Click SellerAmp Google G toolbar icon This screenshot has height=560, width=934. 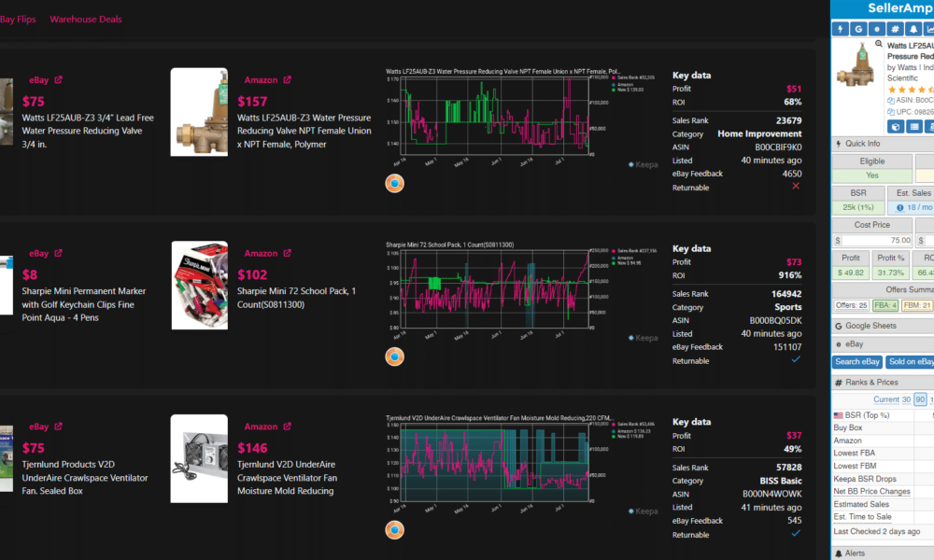point(858,29)
